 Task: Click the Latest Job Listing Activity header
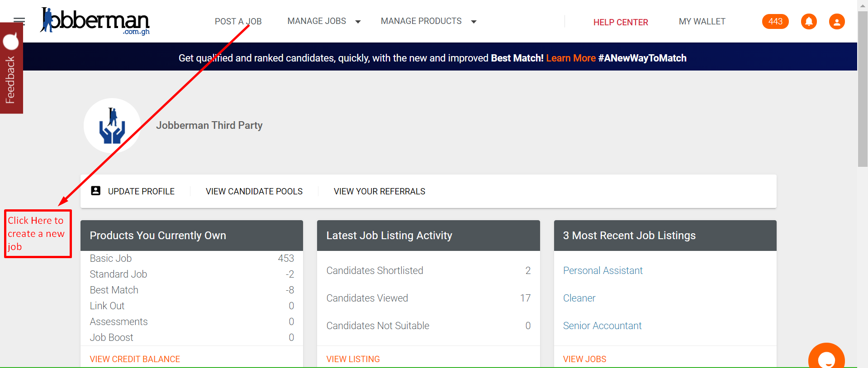coord(428,236)
